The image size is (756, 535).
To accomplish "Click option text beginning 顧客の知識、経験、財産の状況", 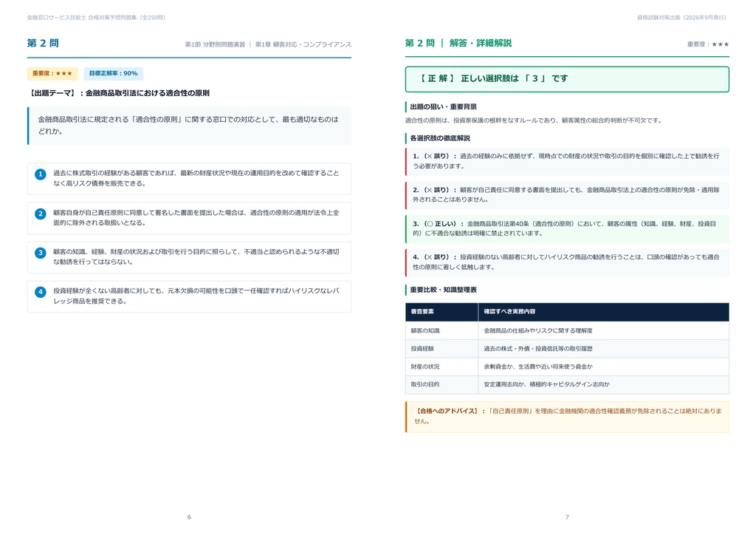I will point(196,256).
